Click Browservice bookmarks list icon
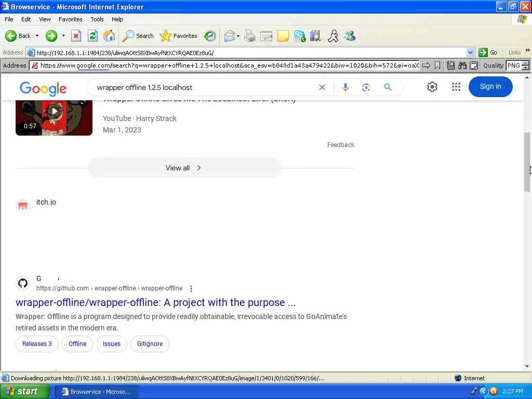Image resolution: width=532 pixels, height=399 pixels. pyautogui.click(x=451, y=65)
